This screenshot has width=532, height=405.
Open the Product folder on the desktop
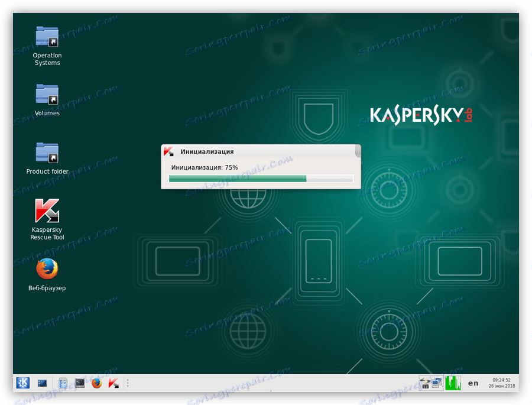pyautogui.click(x=47, y=151)
